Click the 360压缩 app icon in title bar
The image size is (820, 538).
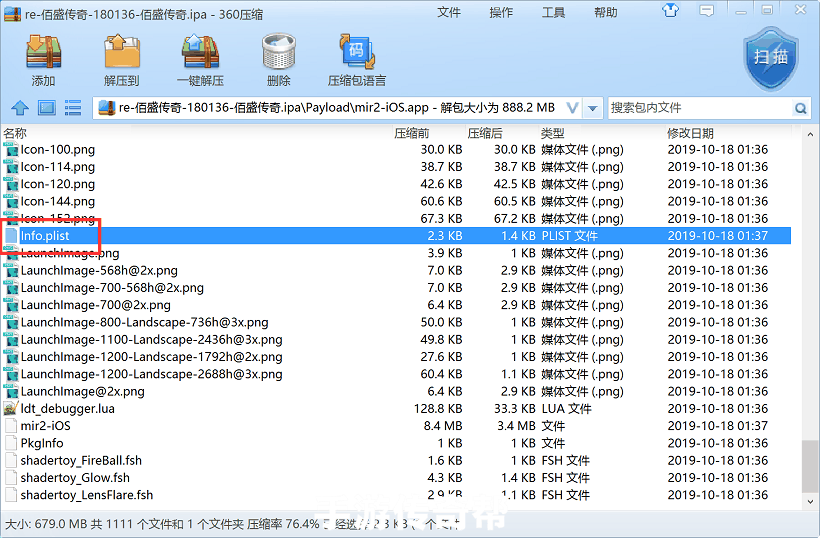tap(12, 13)
